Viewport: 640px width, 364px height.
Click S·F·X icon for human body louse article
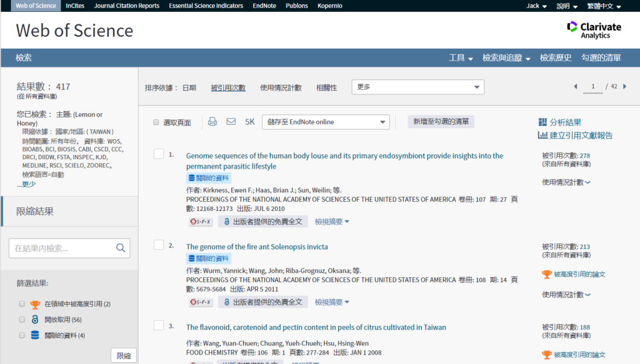(x=201, y=222)
